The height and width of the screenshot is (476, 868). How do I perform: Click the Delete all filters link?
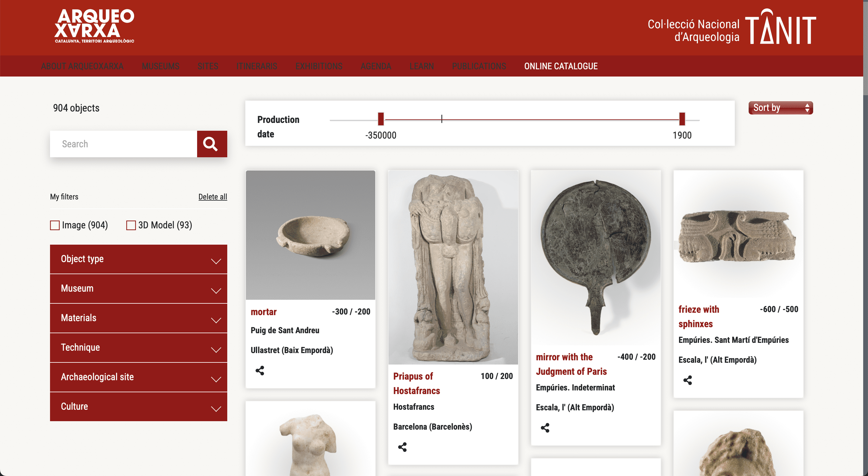point(212,197)
